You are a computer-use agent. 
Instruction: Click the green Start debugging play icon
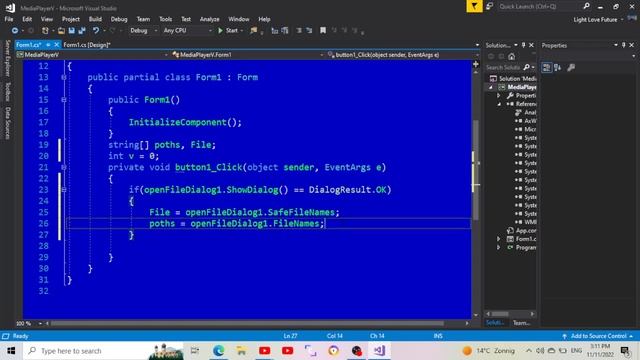coord(220,31)
